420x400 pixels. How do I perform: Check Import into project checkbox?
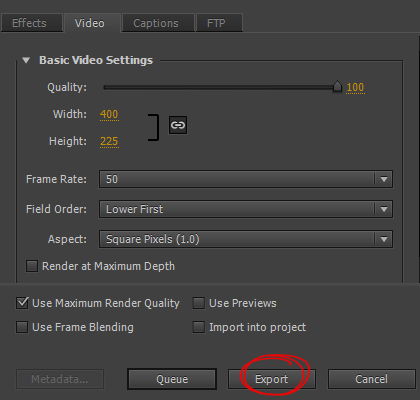pyautogui.click(x=199, y=327)
